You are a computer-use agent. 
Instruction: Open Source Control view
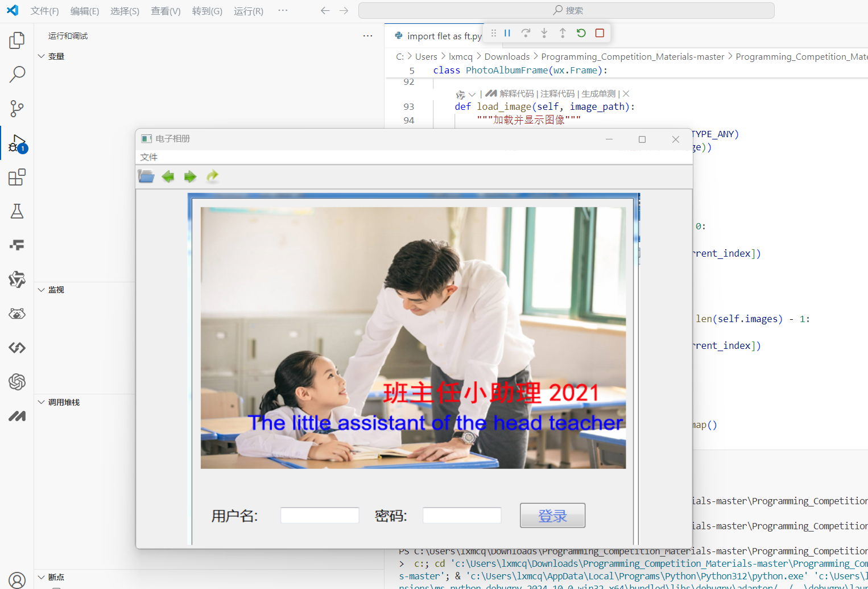(17, 109)
